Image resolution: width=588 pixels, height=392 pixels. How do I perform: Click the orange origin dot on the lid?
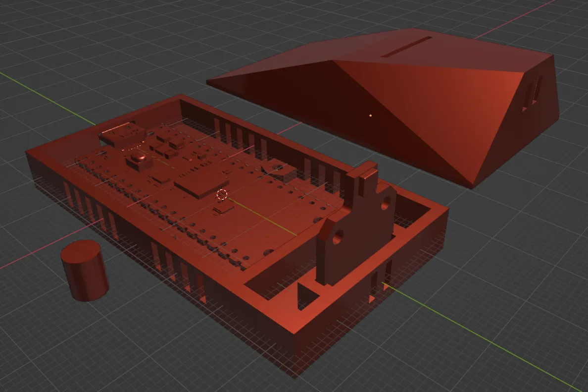click(371, 115)
